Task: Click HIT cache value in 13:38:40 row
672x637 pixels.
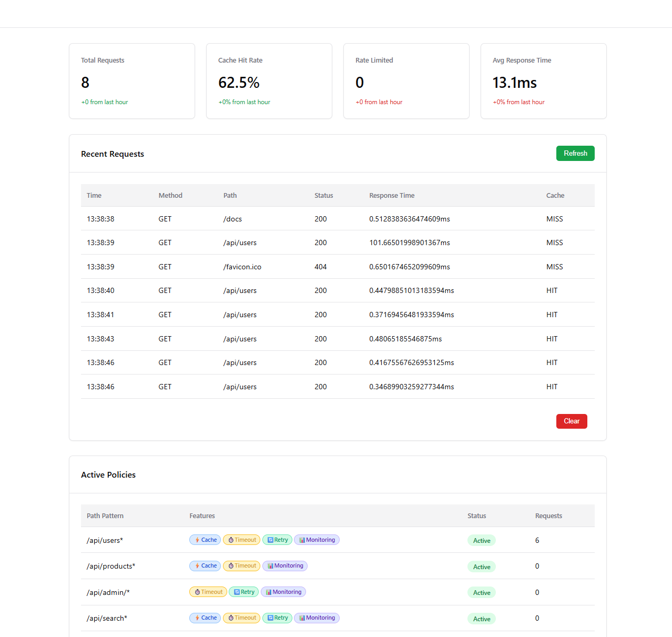Action: (552, 290)
